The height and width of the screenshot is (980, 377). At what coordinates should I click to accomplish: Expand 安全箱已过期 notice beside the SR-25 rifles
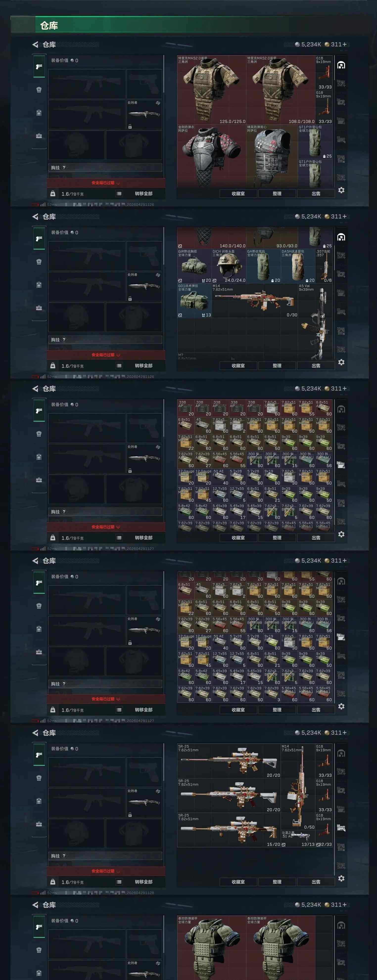(106, 871)
